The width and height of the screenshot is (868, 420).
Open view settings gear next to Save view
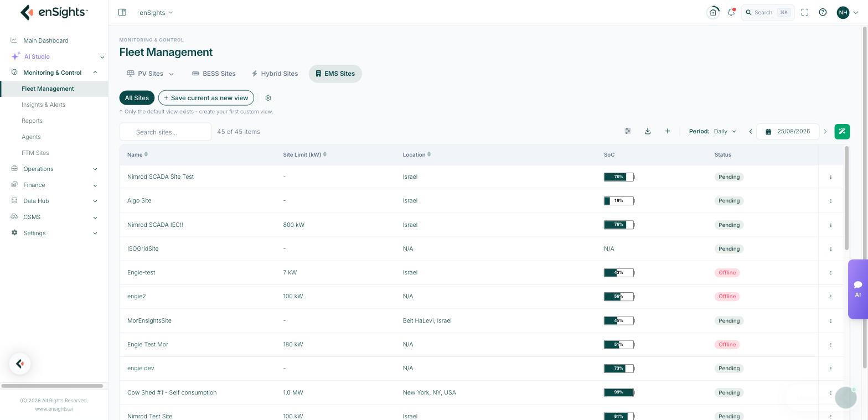pyautogui.click(x=268, y=98)
